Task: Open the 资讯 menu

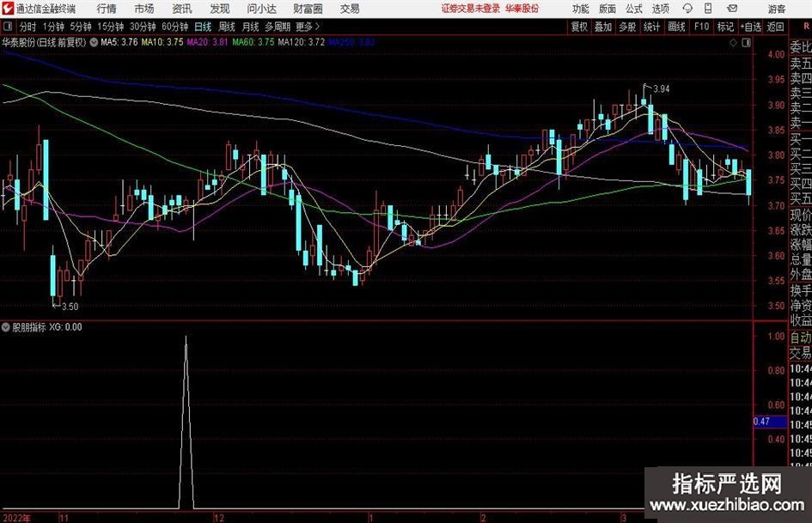Action: pyautogui.click(x=182, y=9)
